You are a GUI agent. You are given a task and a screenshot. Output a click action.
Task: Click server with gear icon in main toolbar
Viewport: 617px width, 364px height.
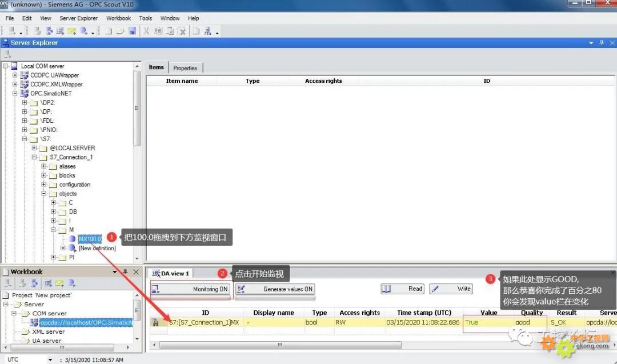click(49, 31)
